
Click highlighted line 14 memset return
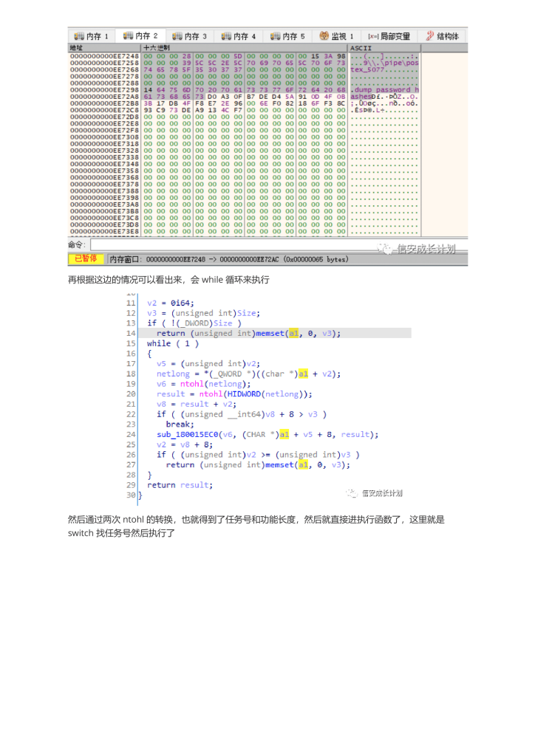pos(248,334)
